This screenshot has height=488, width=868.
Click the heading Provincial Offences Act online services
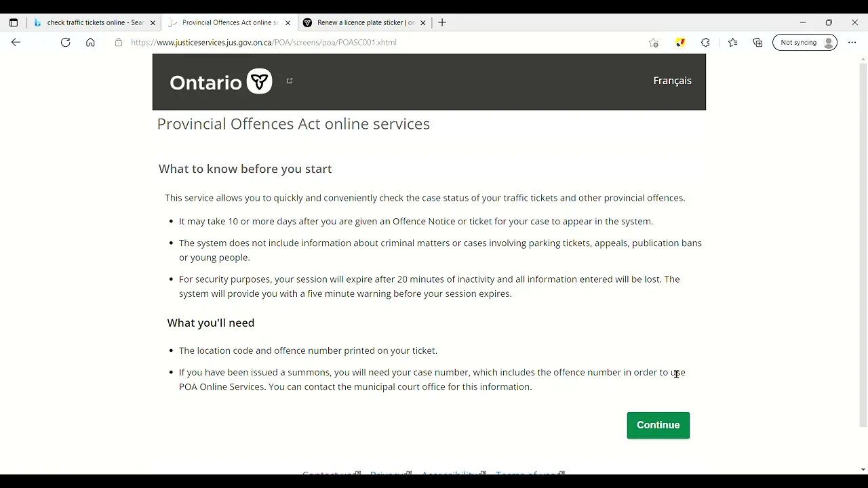click(x=294, y=124)
